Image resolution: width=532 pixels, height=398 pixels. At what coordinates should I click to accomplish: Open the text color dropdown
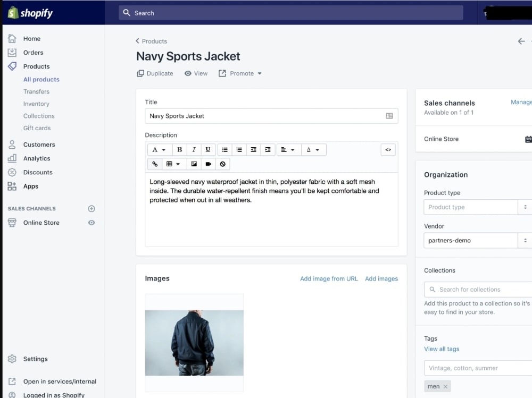(x=313, y=149)
